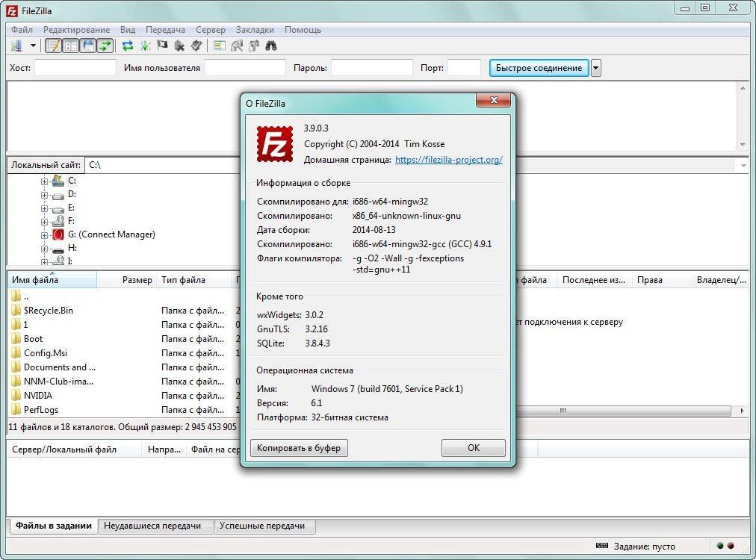Select the C: drive icon in tree

point(58,181)
